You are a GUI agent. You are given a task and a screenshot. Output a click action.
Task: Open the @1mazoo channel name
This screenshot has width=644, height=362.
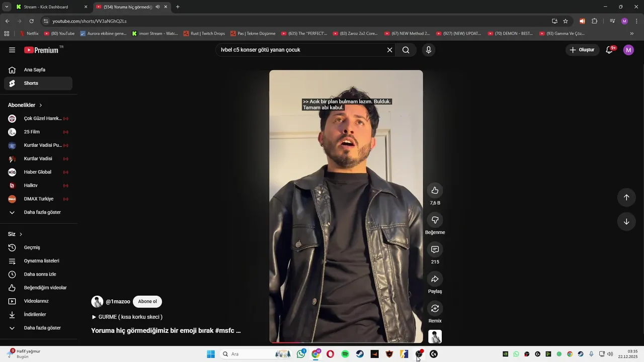click(x=118, y=302)
